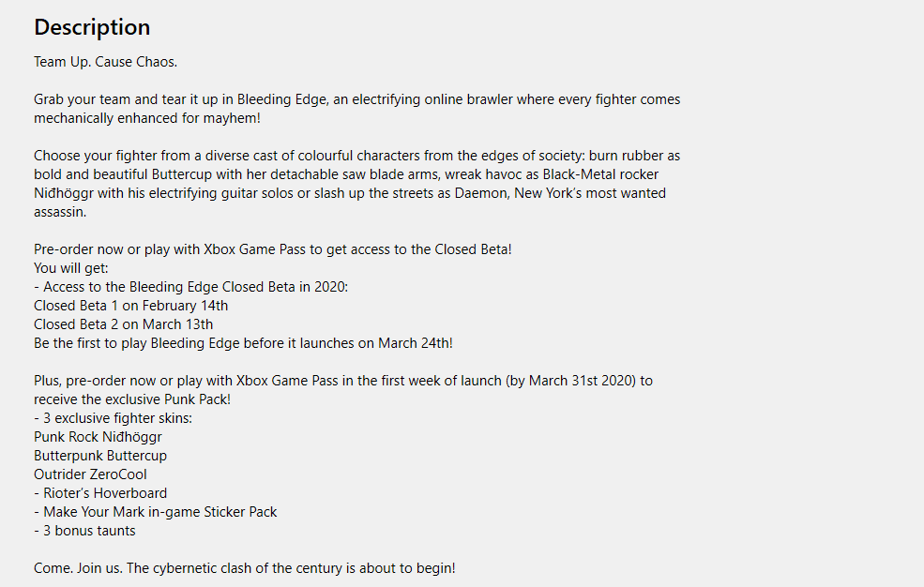Click the 'Be the first to play' line
The image size is (924, 587).
tap(243, 343)
